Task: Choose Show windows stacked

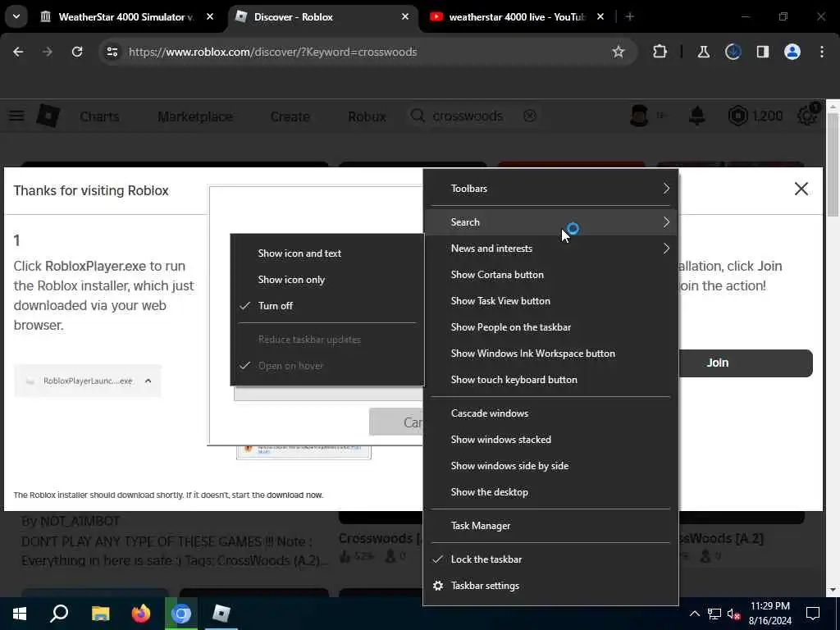Action: [550, 440]
